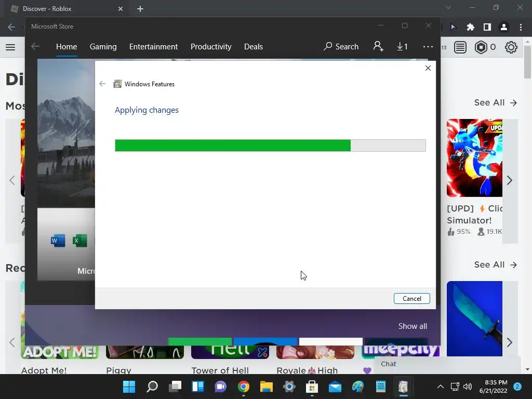Open Microsoft Store more options menu

(x=428, y=46)
